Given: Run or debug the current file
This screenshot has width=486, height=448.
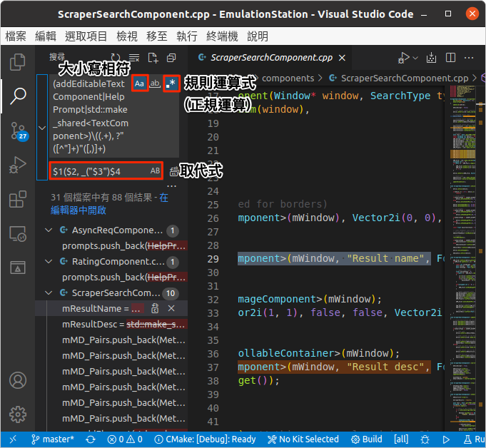Looking at the screenshot, I should coord(403,58).
